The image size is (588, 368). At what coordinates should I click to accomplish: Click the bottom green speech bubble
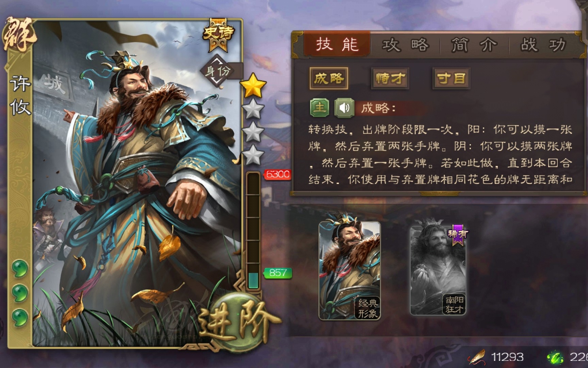point(19,317)
